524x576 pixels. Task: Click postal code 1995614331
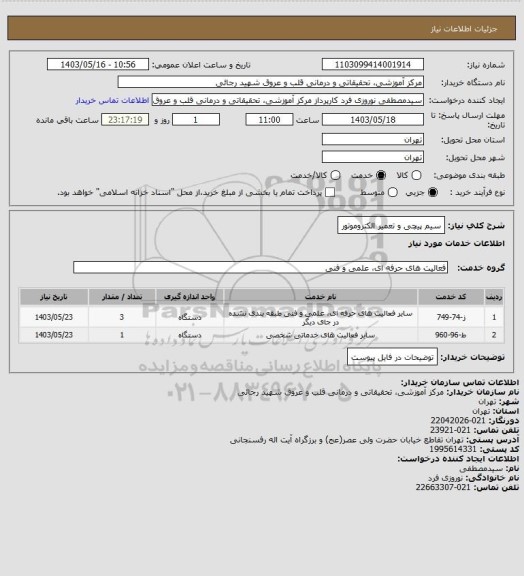click(453, 449)
